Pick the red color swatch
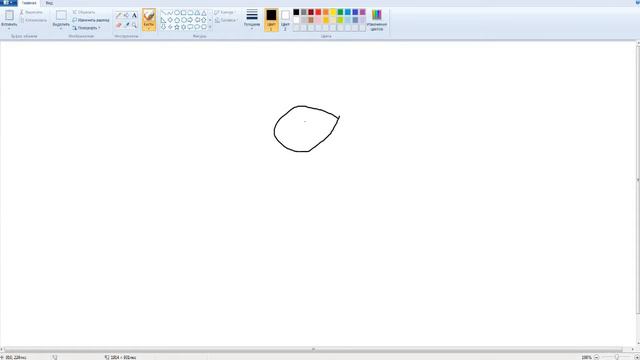The image size is (640, 360). click(x=318, y=12)
